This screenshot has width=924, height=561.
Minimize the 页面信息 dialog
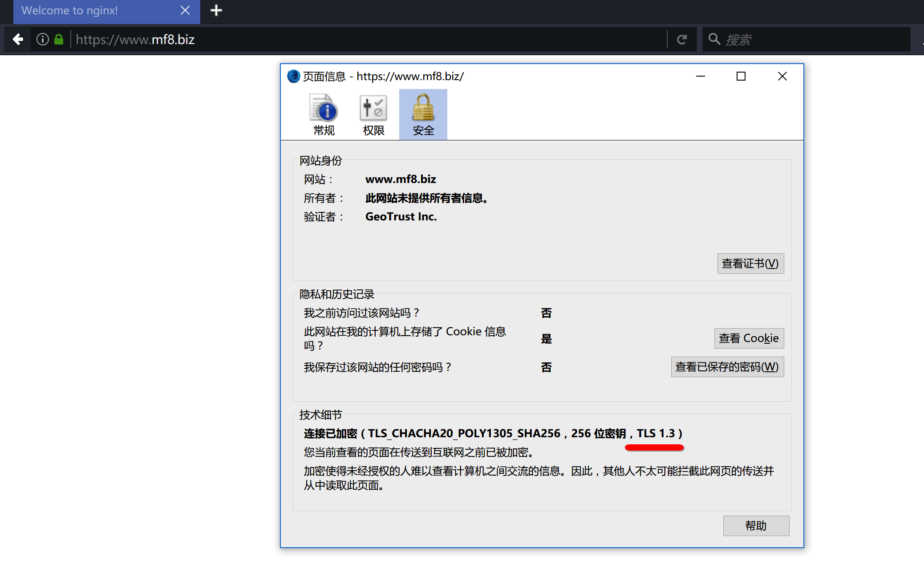click(701, 76)
